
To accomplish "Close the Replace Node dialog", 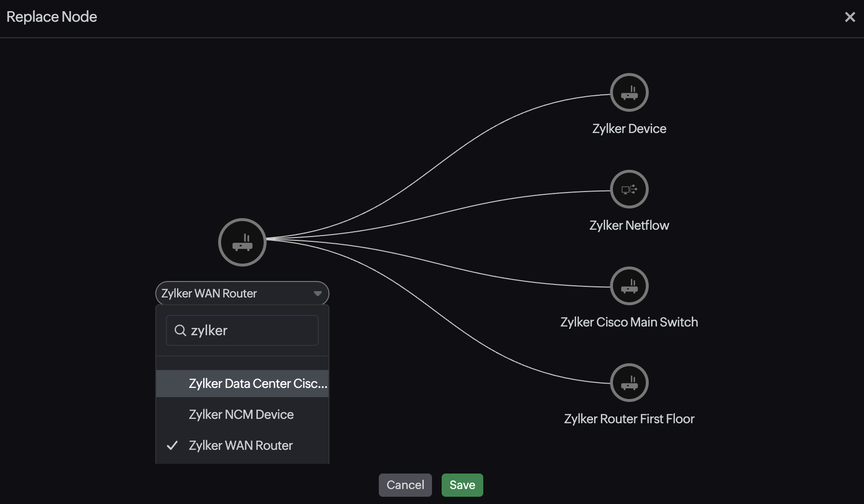I will point(849,17).
